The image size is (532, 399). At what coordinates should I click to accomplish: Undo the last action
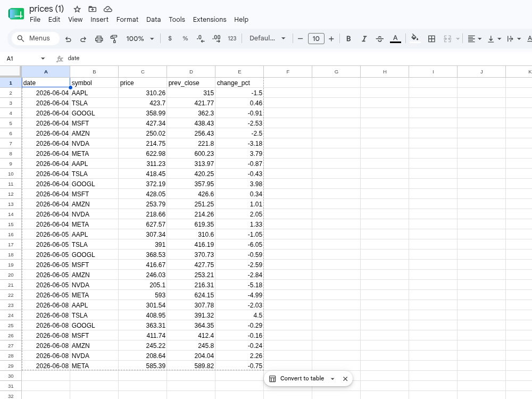68,39
